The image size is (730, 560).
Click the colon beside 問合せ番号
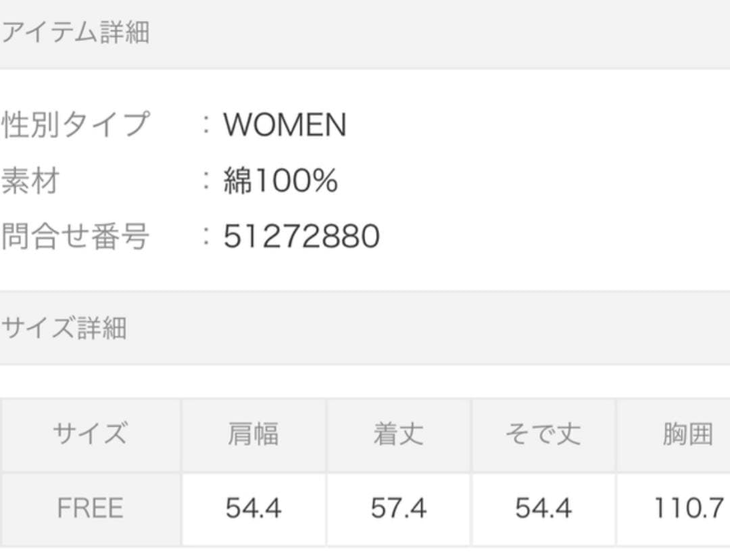207,238
